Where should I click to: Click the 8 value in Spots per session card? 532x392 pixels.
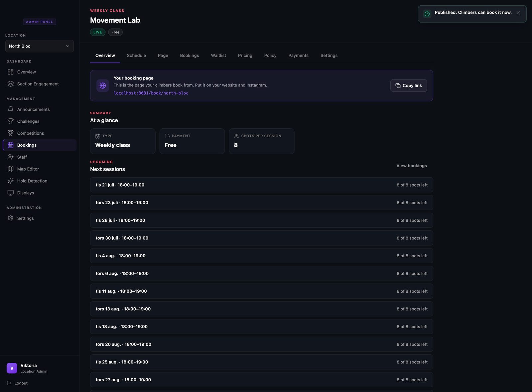(x=236, y=145)
